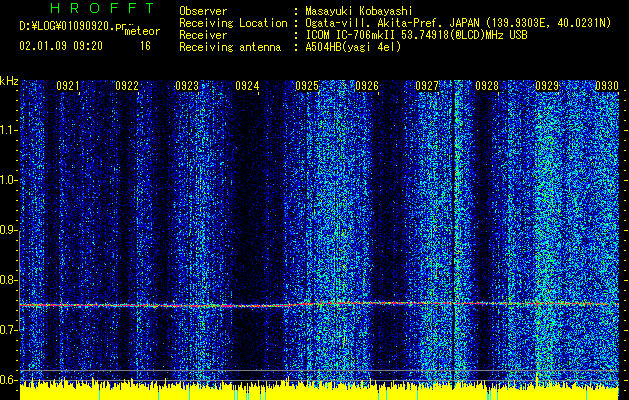Click the 0929 time marker
629x400 pixels.
coord(547,86)
